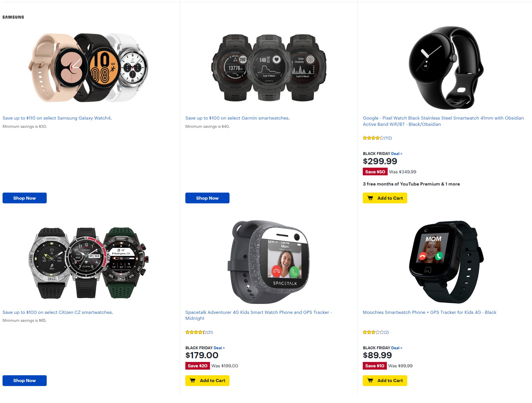The image size is (532, 403).
Task: Click Shop Now under Samsung Galaxy Watch4
Action: coord(25,198)
